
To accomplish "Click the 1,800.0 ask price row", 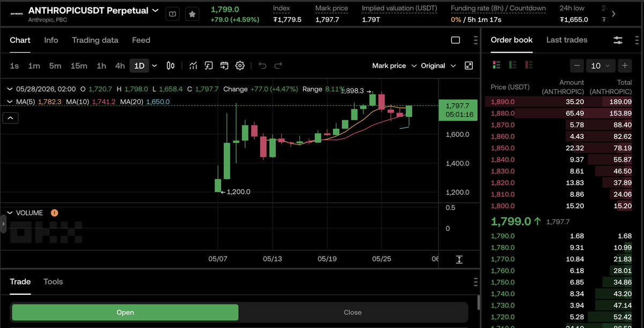I will click(559, 206).
